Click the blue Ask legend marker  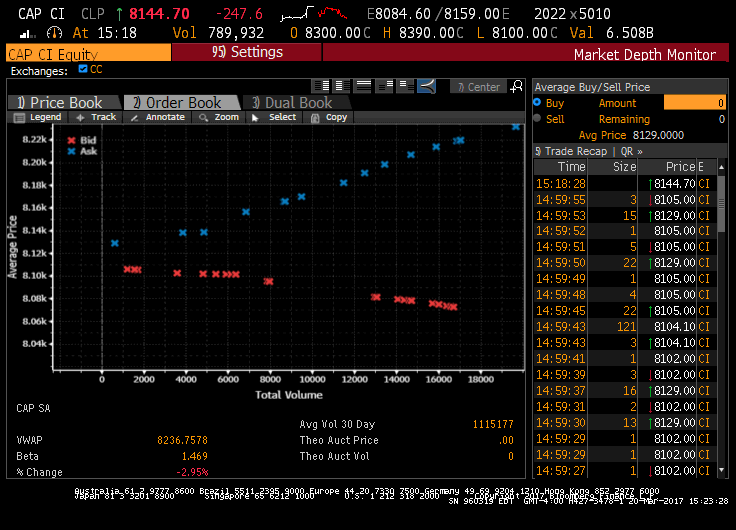pos(71,151)
